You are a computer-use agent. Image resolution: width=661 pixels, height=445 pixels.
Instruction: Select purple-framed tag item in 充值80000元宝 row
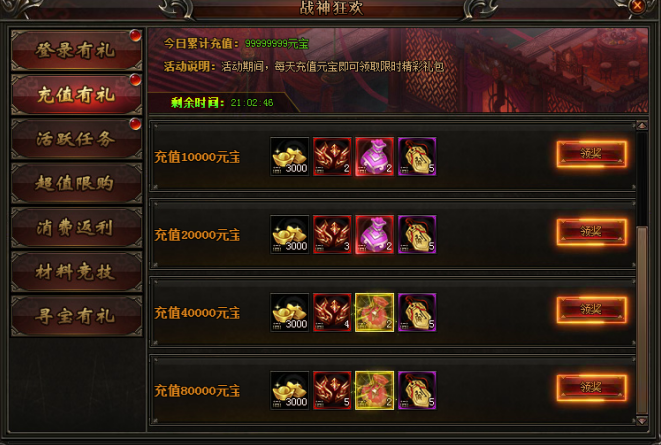417,390
